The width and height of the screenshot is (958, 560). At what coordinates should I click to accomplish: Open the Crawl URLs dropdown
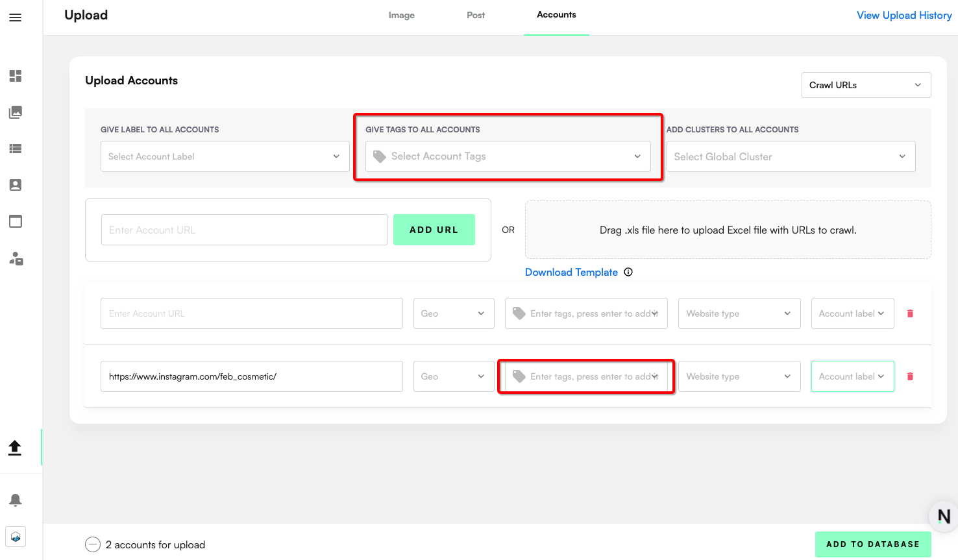pos(866,85)
